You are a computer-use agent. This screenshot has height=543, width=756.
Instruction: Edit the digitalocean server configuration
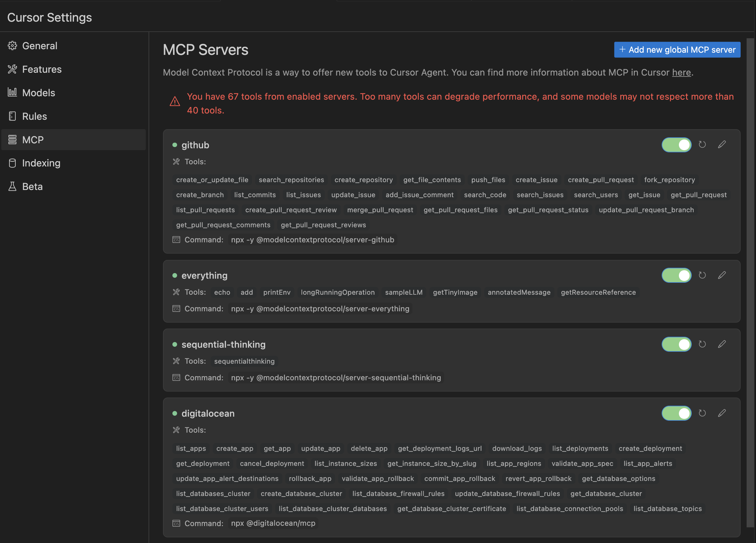(x=722, y=413)
